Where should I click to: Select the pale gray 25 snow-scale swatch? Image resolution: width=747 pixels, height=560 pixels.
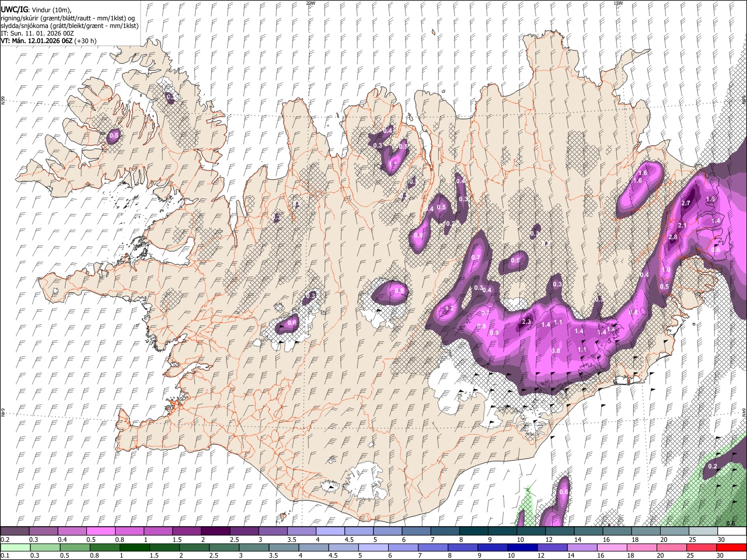(x=703, y=531)
